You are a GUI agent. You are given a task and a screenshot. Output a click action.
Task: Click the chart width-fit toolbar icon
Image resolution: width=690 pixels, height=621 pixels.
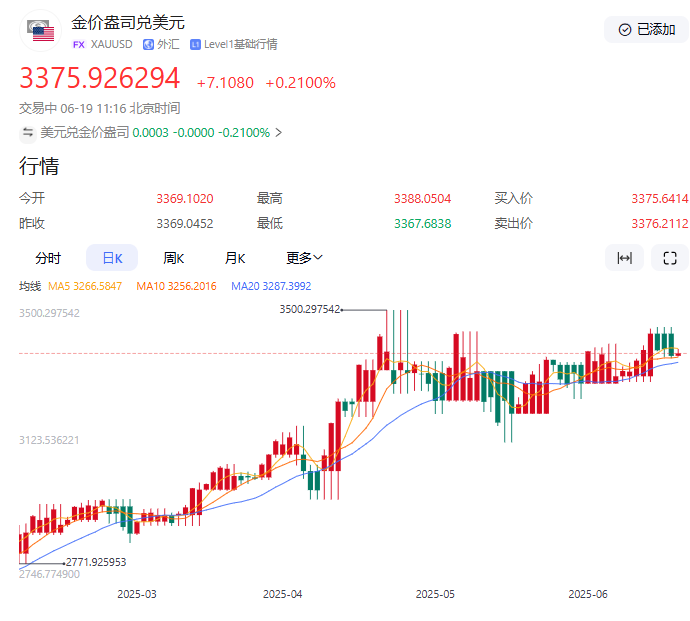pyautogui.click(x=624, y=258)
